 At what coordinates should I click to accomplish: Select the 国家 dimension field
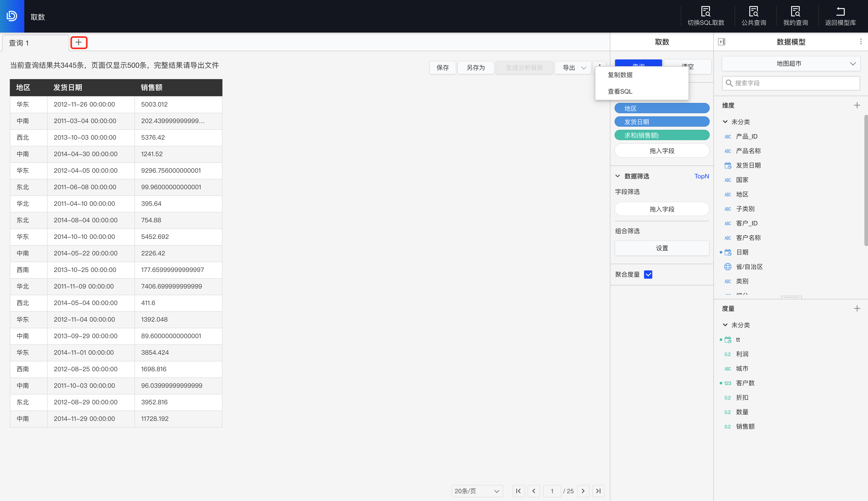click(x=742, y=180)
